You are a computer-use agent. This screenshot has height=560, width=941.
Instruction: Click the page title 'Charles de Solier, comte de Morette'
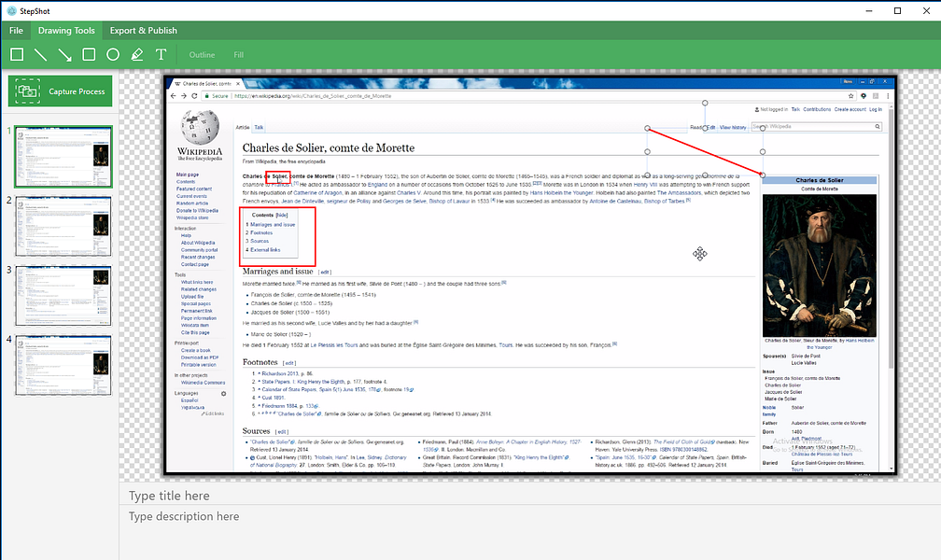coord(329,147)
